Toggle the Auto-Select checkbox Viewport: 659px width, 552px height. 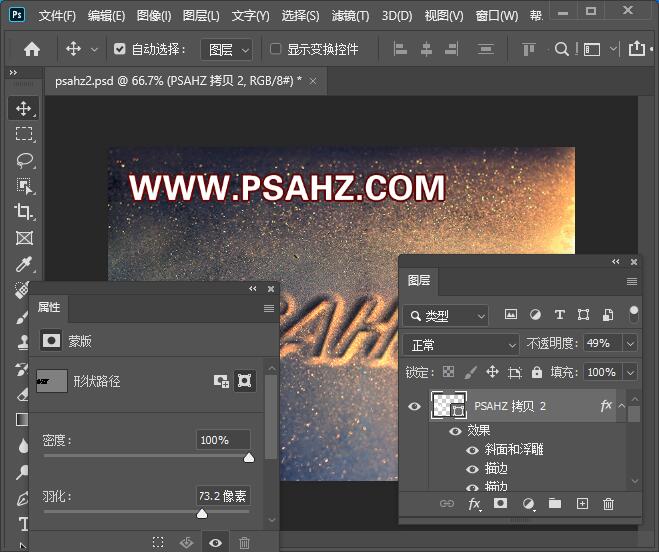pos(119,49)
